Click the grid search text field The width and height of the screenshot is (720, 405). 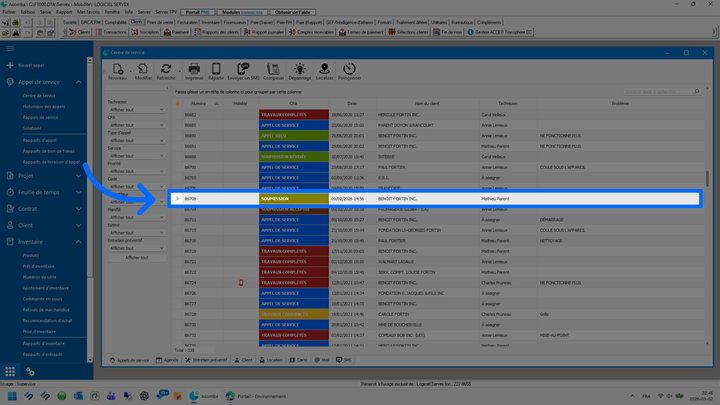pos(658,92)
